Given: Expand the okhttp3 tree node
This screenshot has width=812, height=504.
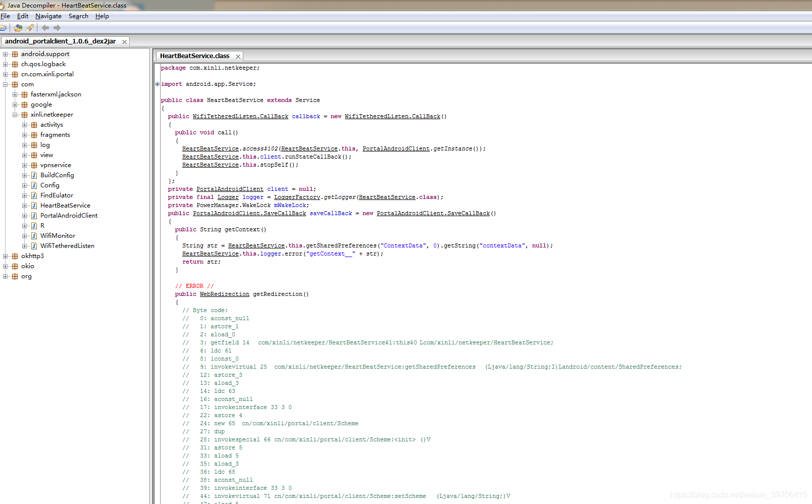Looking at the screenshot, I should click(x=6, y=256).
